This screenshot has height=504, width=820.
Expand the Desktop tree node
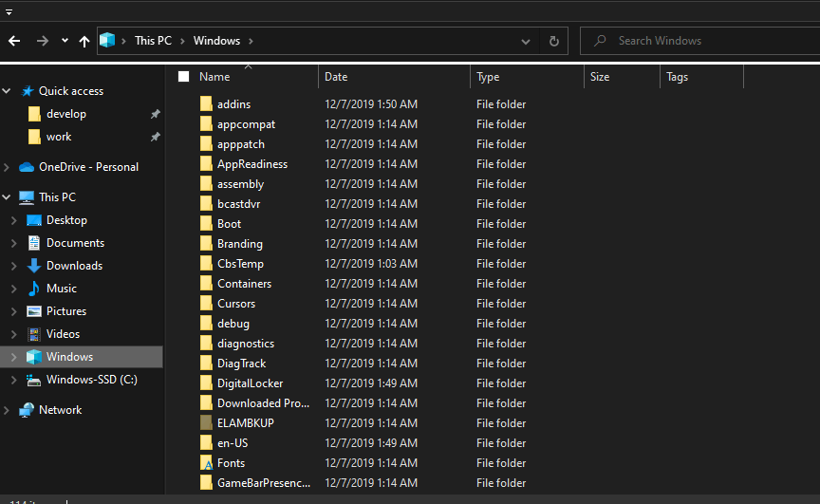[x=14, y=220]
